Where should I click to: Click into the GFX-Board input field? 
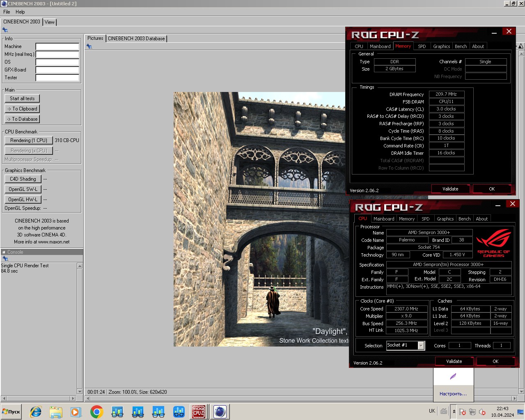point(57,70)
